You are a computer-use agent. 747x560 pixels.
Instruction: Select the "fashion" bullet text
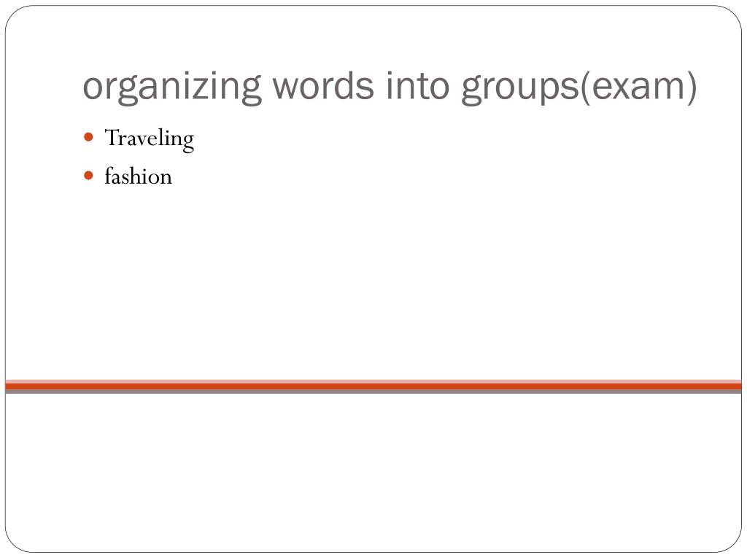pyautogui.click(x=138, y=176)
